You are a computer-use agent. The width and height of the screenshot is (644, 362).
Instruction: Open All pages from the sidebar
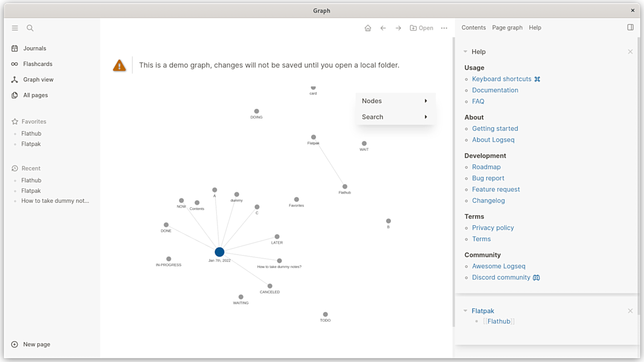click(x=14, y=95)
